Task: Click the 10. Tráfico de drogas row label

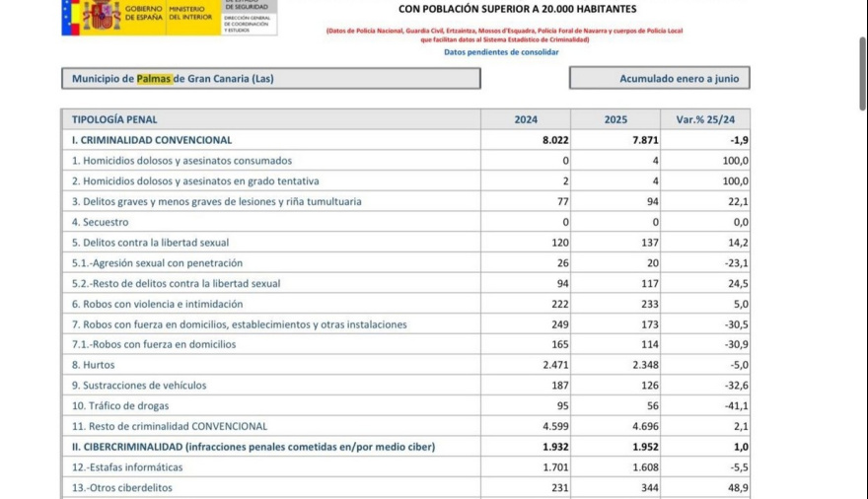Action: (x=120, y=405)
